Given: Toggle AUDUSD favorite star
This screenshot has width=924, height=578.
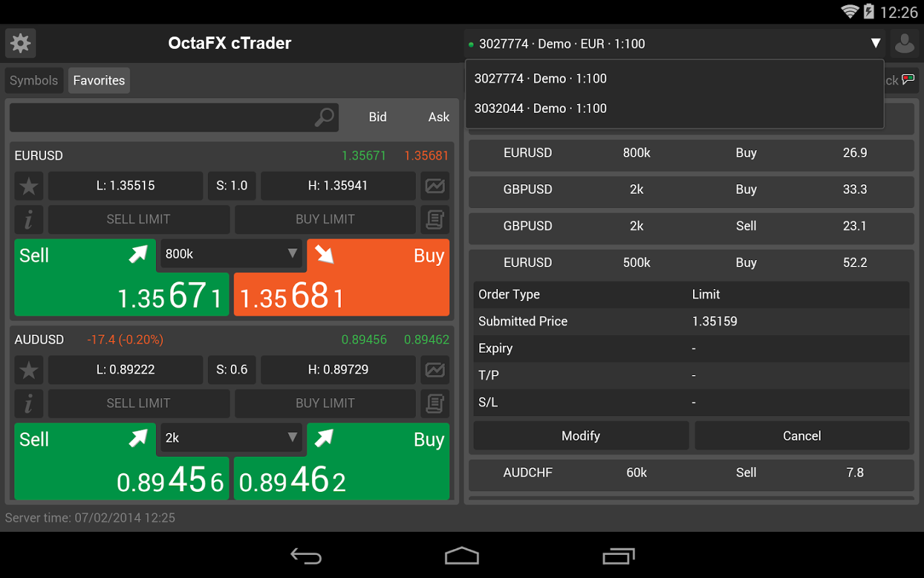Looking at the screenshot, I should tap(29, 370).
